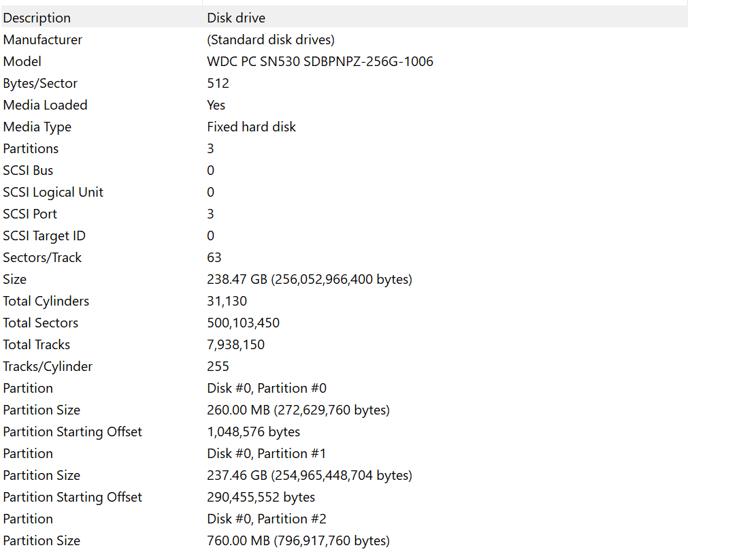Click the Total Tracks row
Screen dimensions: 756x552
(x=36, y=344)
